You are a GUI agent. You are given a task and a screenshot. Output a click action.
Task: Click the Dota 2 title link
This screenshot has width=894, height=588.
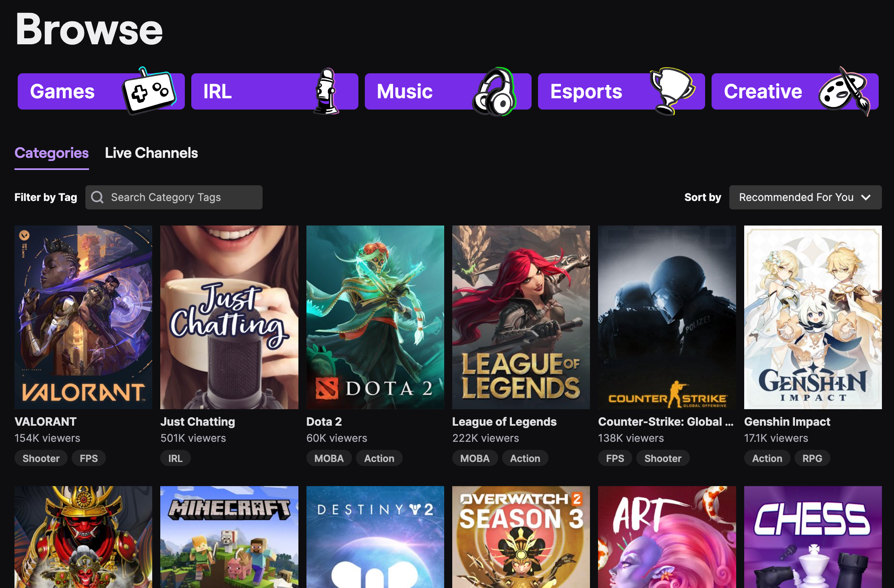point(324,422)
